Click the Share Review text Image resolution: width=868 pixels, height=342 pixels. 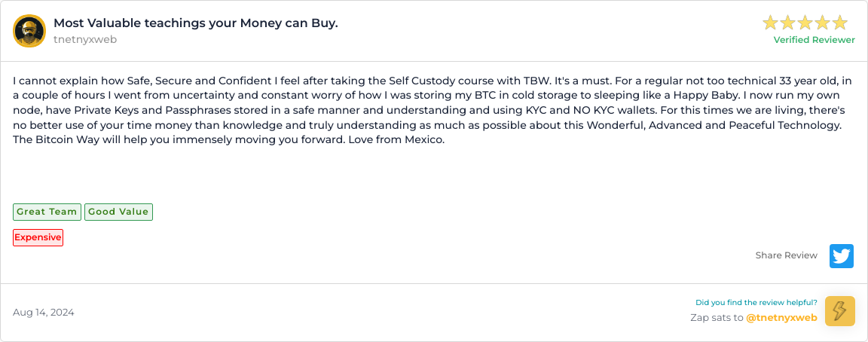[786, 255]
